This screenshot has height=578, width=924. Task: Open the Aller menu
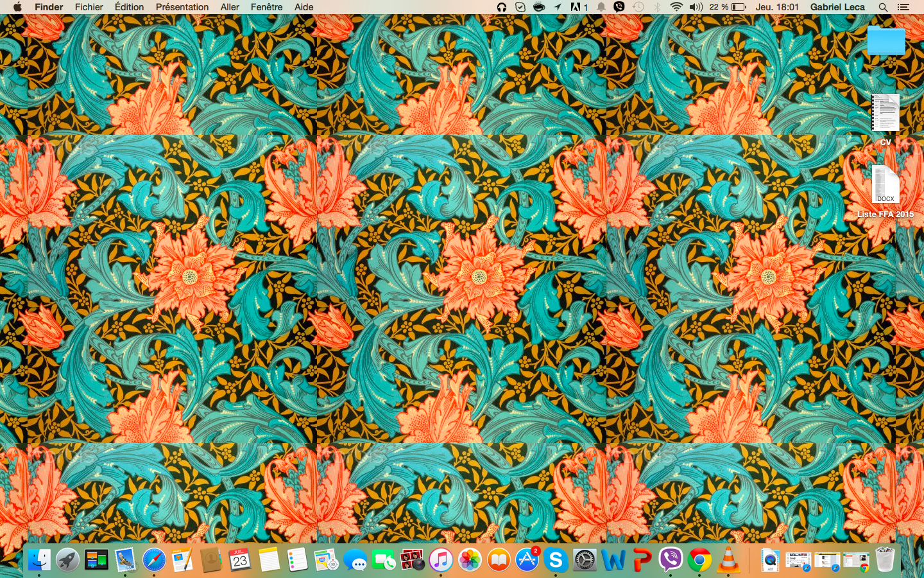click(x=230, y=7)
